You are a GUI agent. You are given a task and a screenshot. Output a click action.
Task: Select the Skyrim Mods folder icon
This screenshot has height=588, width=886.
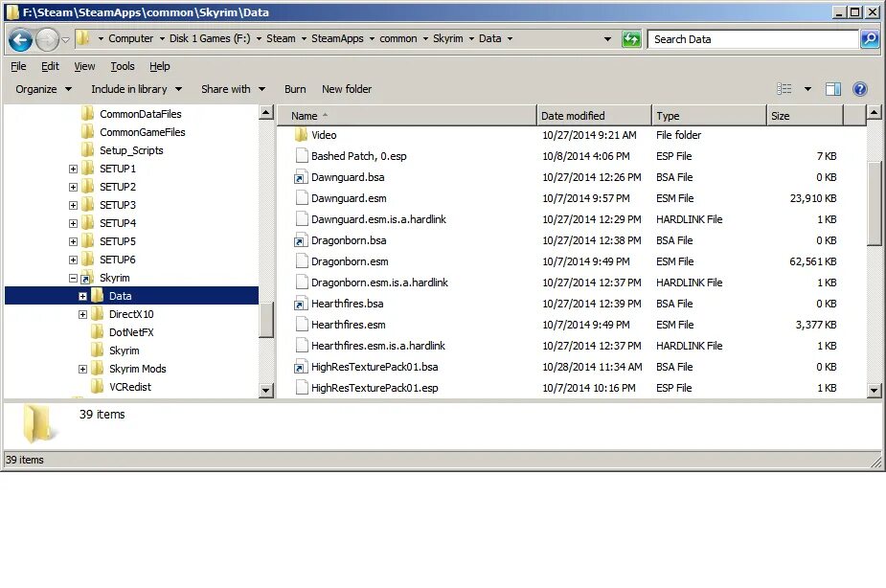(97, 369)
